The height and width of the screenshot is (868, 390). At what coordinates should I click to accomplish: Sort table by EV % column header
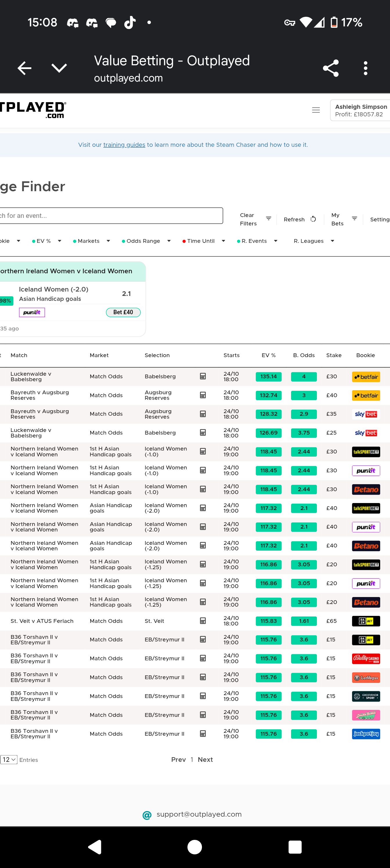tap(268, 355)
